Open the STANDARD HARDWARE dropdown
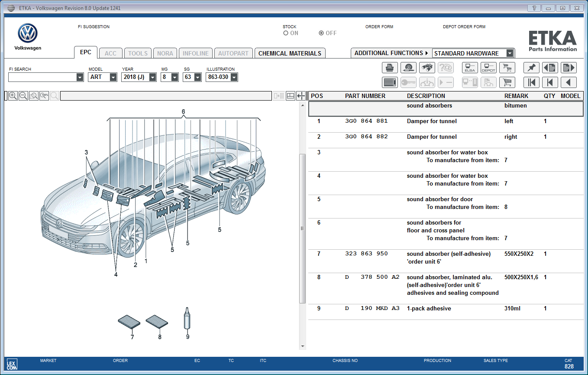This screenshot has width=588, height=375. tap(510, 53)
